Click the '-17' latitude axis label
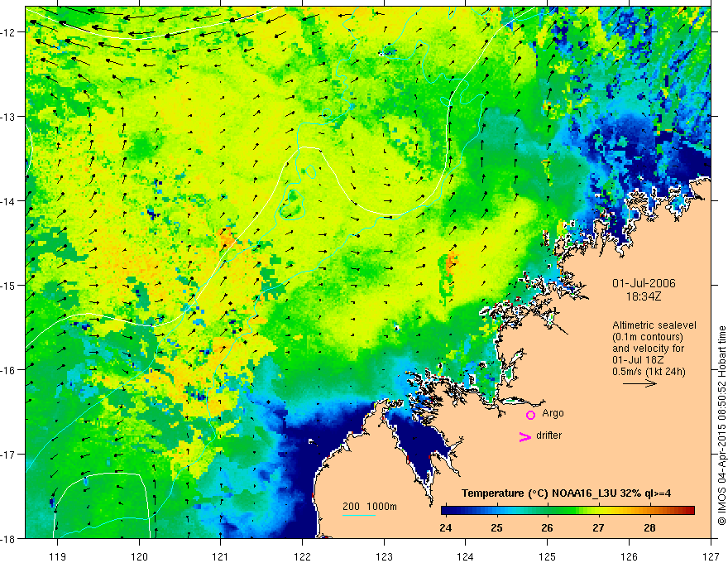This screenshot has width=728, height=563. coord(8,455)
